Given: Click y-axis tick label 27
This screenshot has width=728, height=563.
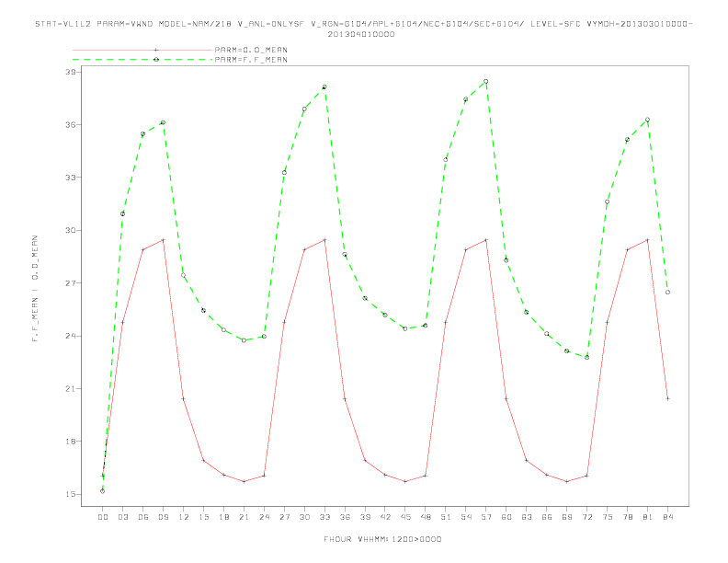Looking at the screenshot, I should [x=71, y=283].
